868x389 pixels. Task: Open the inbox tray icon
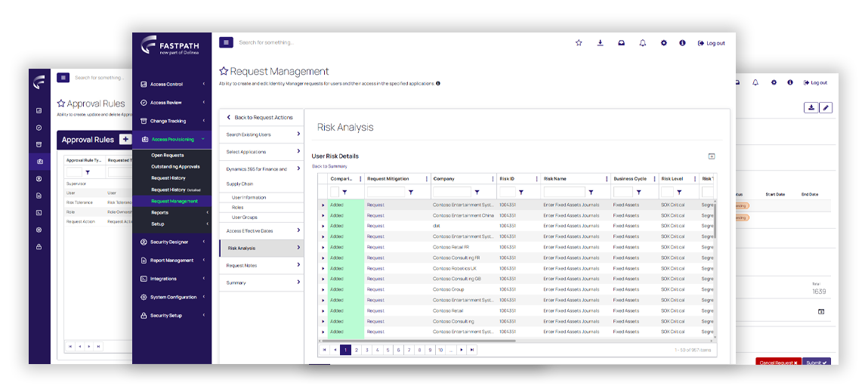tap(621, 43)
